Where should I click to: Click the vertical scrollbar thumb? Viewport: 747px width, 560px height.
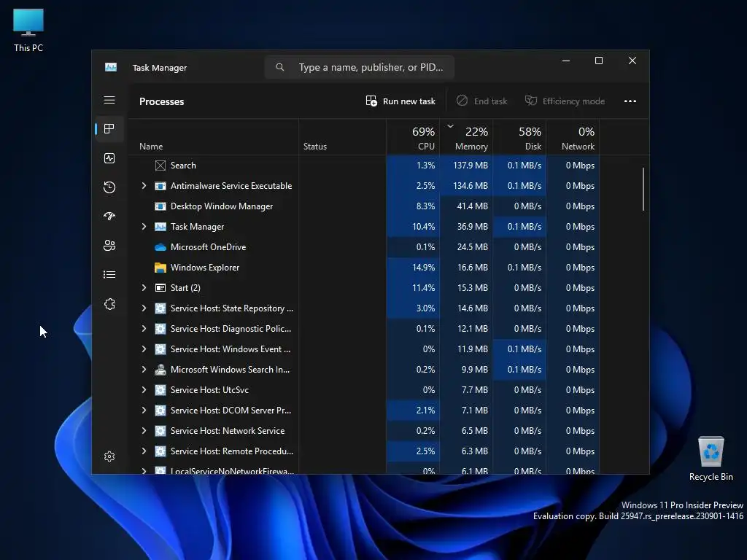pos(643,189)
